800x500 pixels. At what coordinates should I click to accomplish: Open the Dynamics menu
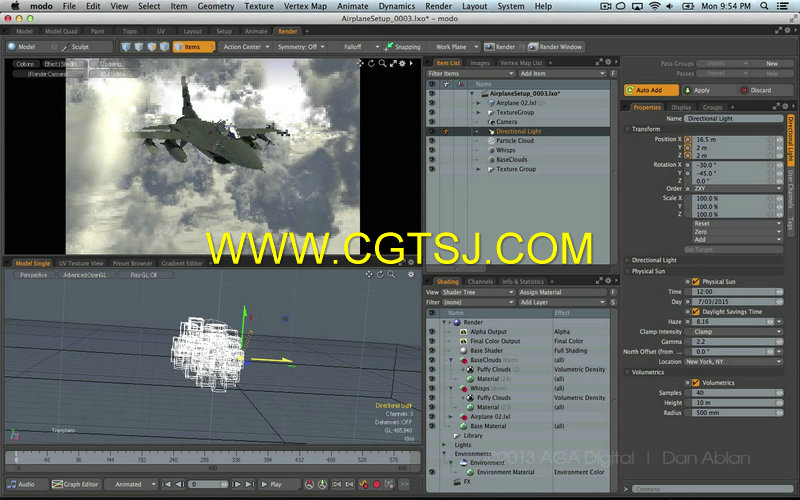[x=396, y=6]
